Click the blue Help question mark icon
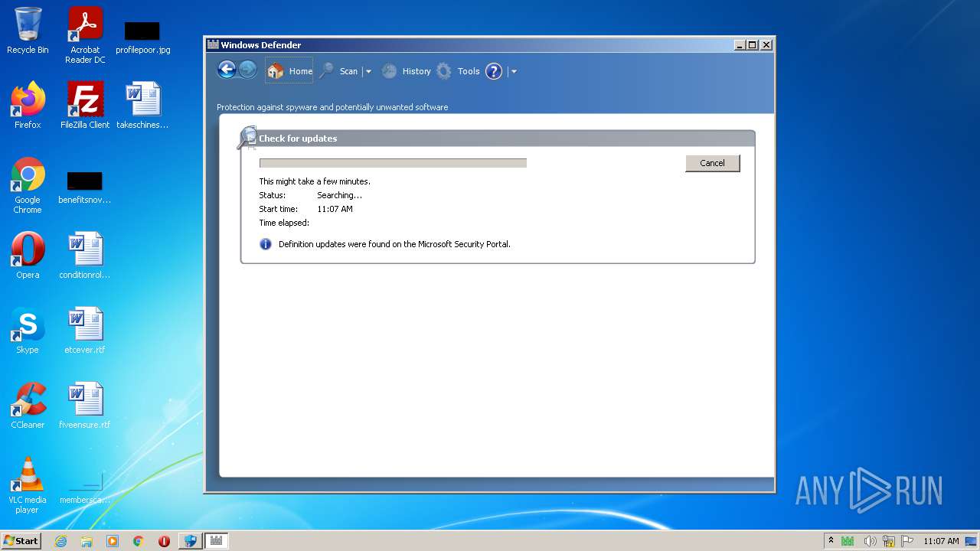This screenshot has height=551, width=980. [494, 71]
